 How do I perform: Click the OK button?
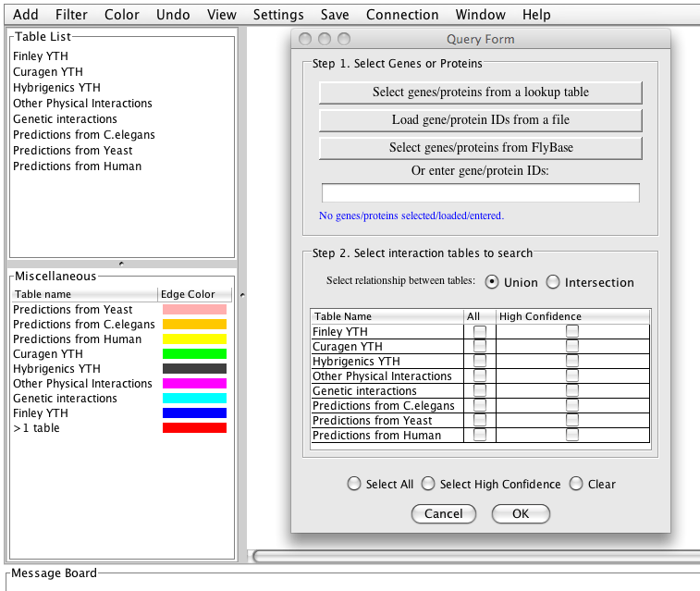click(521, 514)
